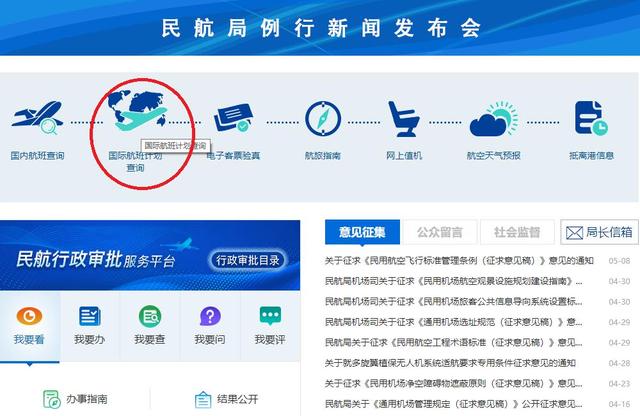Open the 局长信箱 mailbox button
The image size is (640, 416).
coord(599,232)
